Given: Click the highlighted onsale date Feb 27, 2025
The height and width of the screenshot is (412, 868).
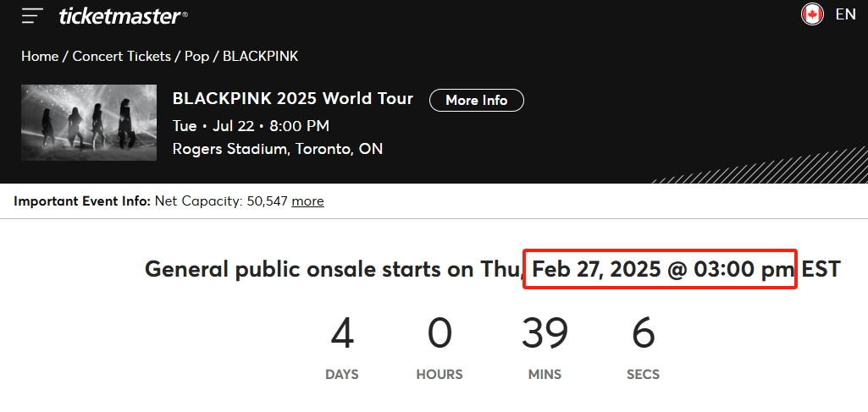Looking at the screenshot, I should coord(660,270).
